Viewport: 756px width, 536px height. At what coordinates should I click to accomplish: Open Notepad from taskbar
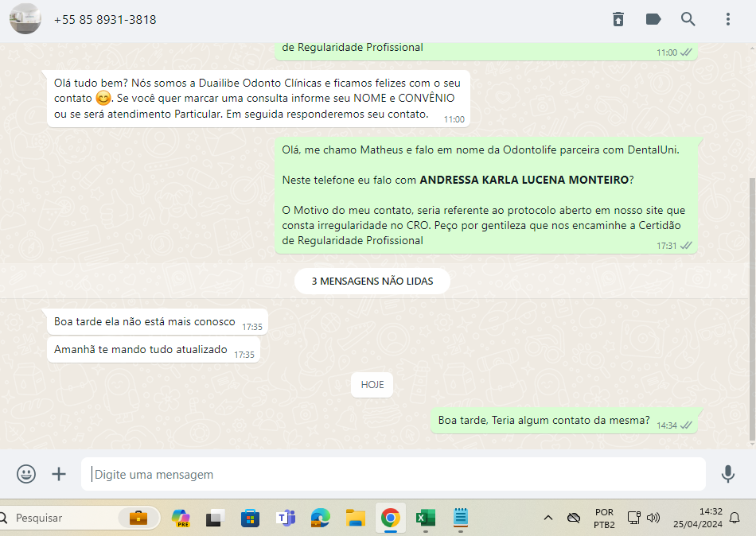461,519
